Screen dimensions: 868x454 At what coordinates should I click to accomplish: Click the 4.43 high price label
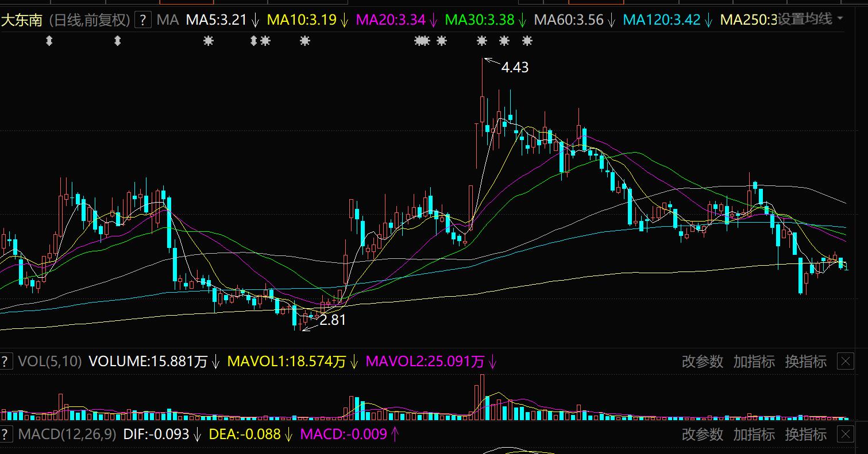coord(515,68)
